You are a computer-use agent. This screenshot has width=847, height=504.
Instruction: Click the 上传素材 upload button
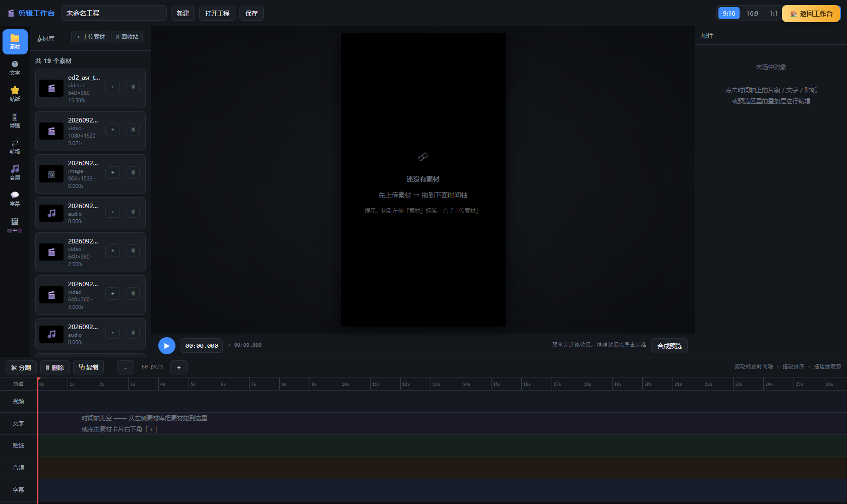point(90,37)
